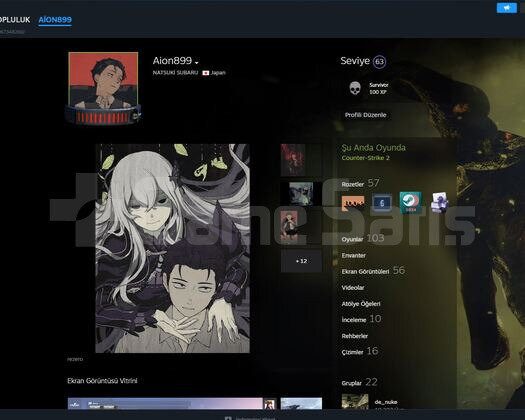The width and height of the screenshot is (525, 420).
Task: Click the Şu Anda Oyunda status text
Action: coord(374,148)
